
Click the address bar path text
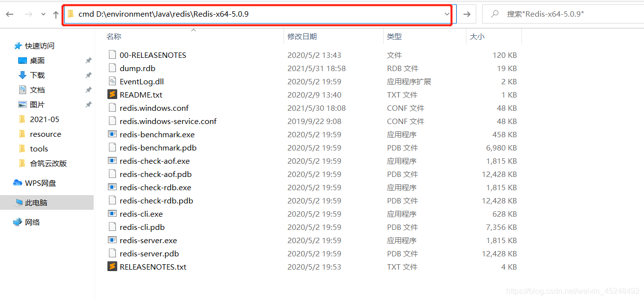163,14
